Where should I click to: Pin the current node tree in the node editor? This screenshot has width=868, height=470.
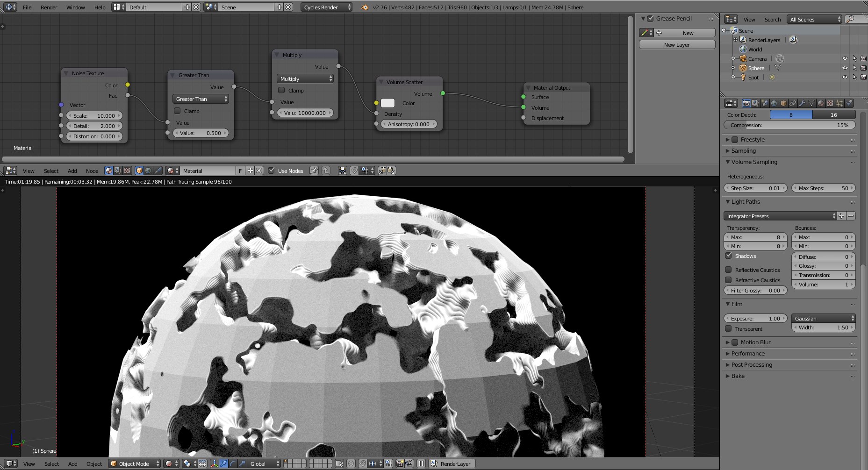click(314, 171)
